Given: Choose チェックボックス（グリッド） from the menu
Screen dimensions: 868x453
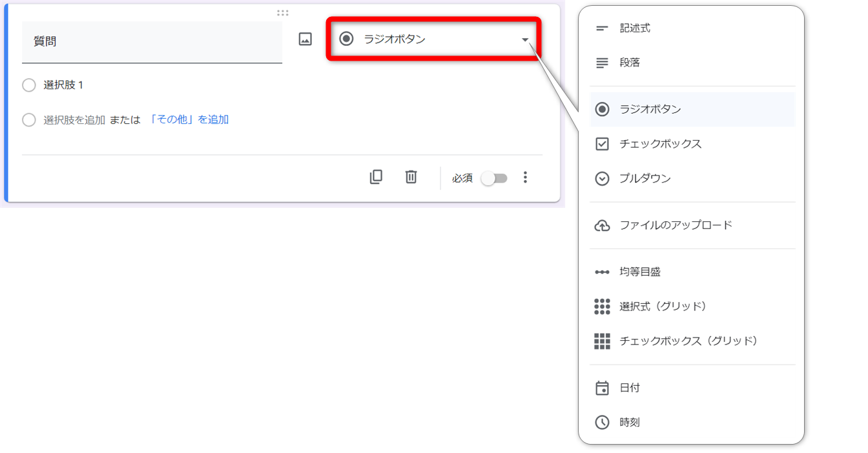Looking at the screenshot, I should (x=688, y=341).
